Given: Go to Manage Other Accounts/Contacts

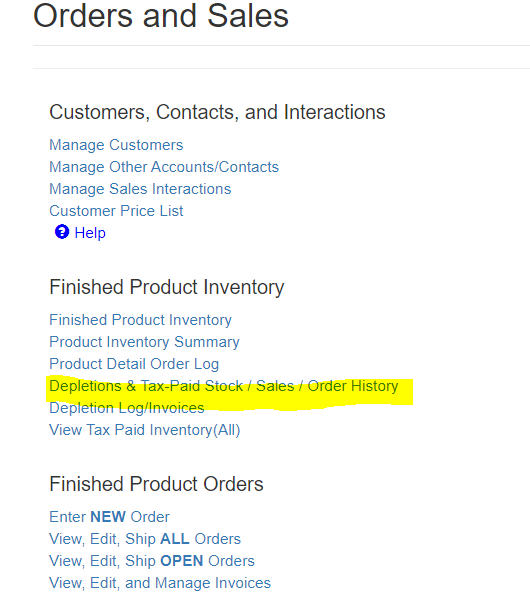Looking at the screenshot, I should (x=164, y=167).
